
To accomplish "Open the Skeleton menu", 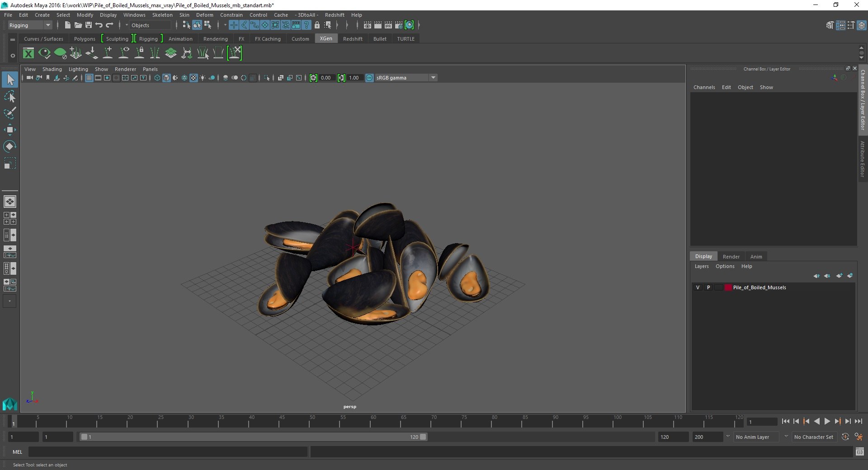I will click(x=162, y=15).
